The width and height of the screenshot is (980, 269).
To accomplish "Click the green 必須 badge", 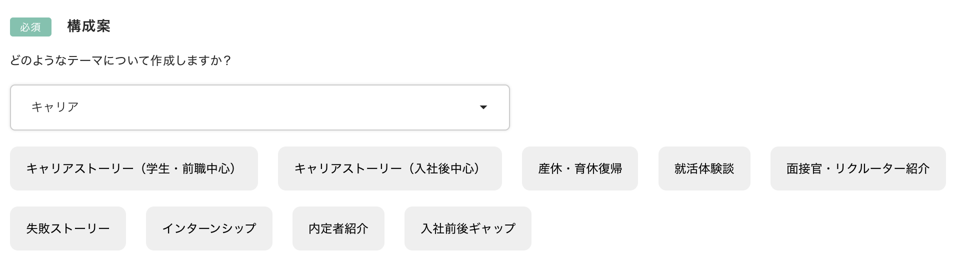I will click(30, 27).
